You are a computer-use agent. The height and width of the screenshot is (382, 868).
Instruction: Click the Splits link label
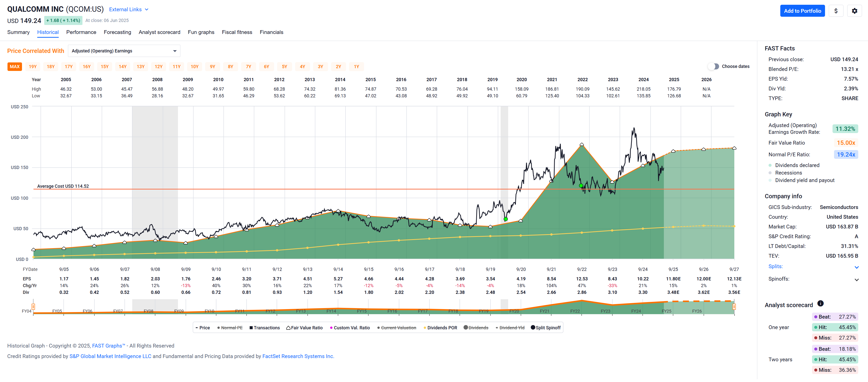[775, 266]
